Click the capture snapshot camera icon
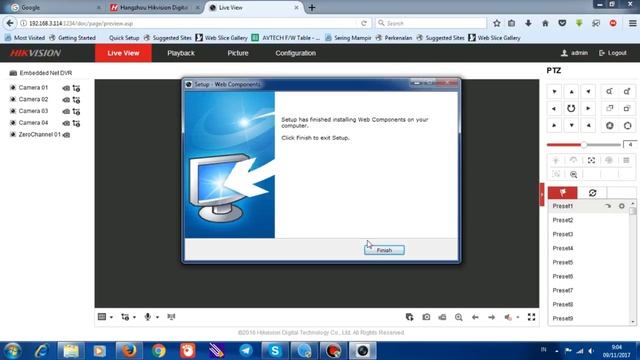640x360 pixels. [x=426, y=317]
